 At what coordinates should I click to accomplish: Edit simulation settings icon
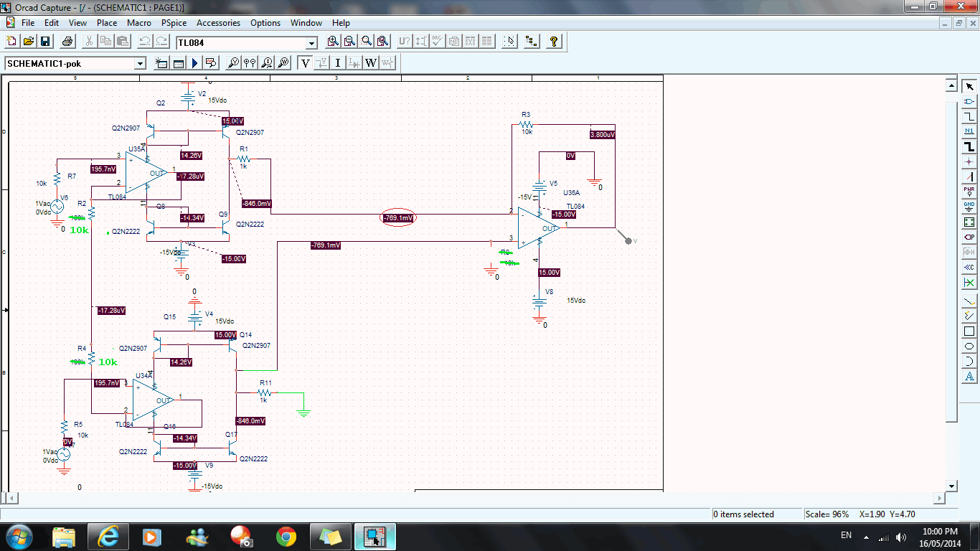point(178,63)
